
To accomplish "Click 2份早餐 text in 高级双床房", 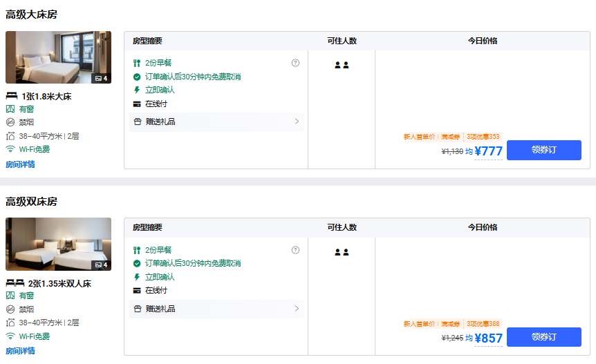I will point(158,250).
